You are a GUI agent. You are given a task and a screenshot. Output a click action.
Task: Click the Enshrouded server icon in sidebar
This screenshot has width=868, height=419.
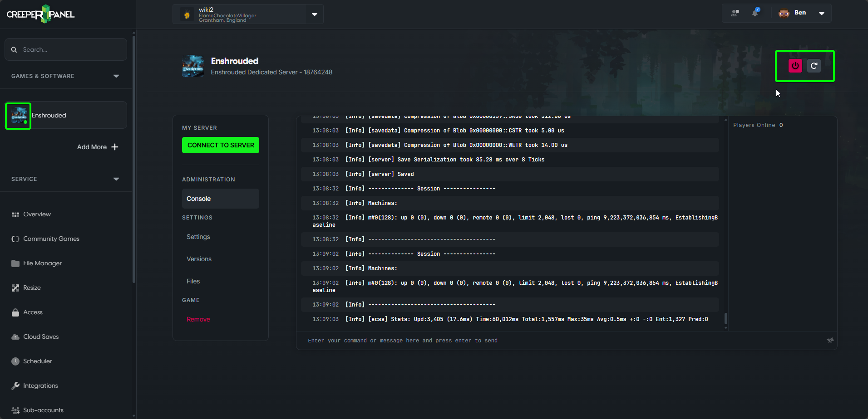point(19,116)
